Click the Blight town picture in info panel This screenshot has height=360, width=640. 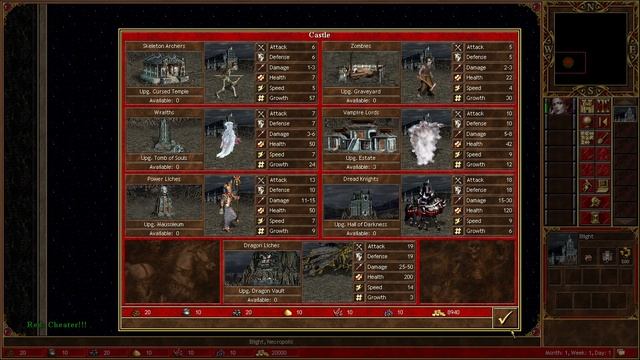563,249
